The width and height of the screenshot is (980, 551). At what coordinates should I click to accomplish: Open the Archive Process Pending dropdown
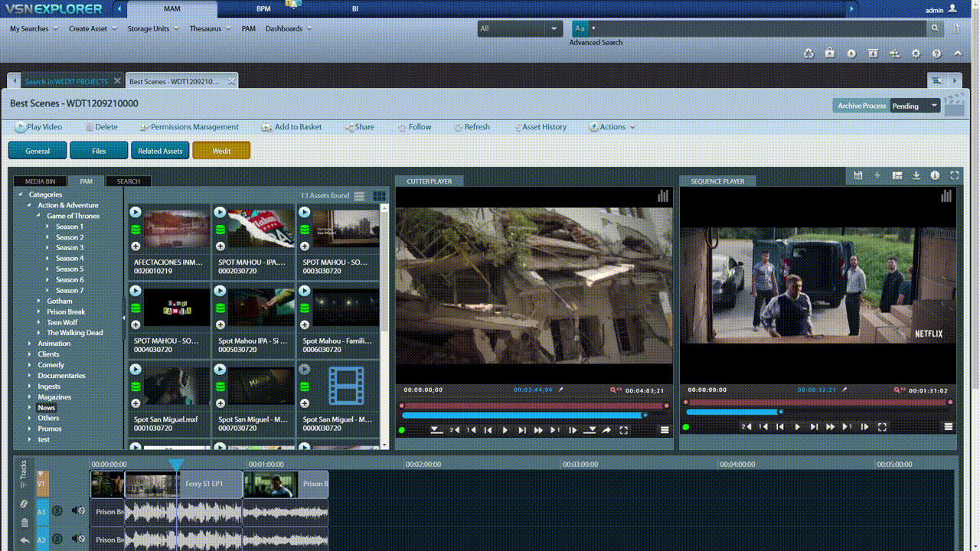coord(915,106)
